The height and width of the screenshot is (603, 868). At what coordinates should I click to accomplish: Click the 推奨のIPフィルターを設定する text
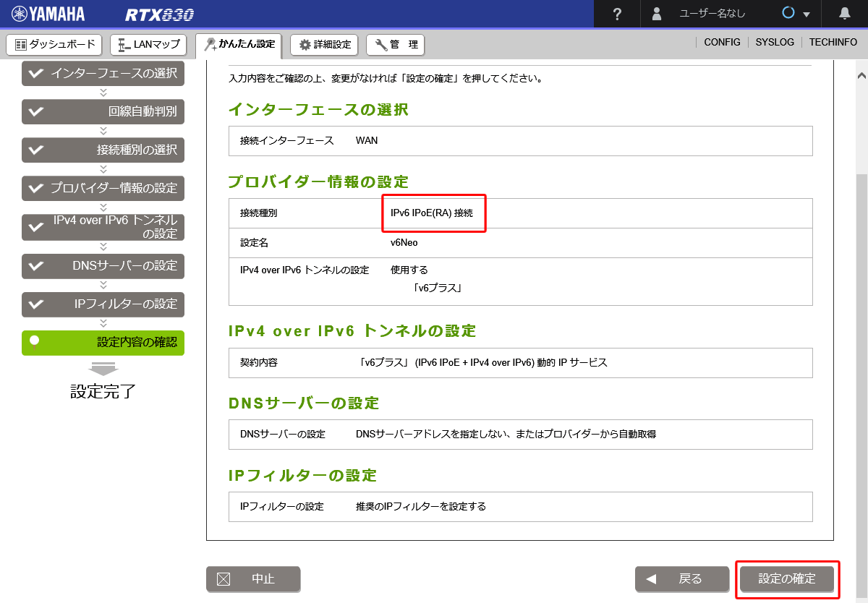click(421, 506)
